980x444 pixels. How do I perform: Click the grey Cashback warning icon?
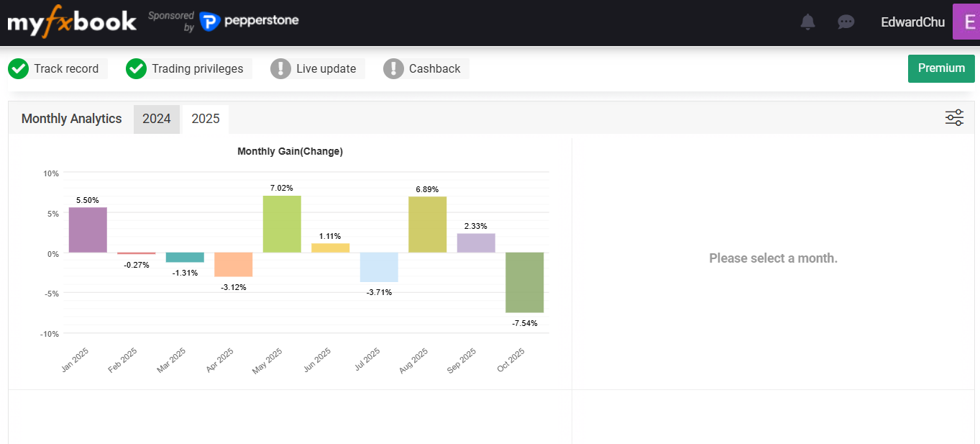[393, 69]
